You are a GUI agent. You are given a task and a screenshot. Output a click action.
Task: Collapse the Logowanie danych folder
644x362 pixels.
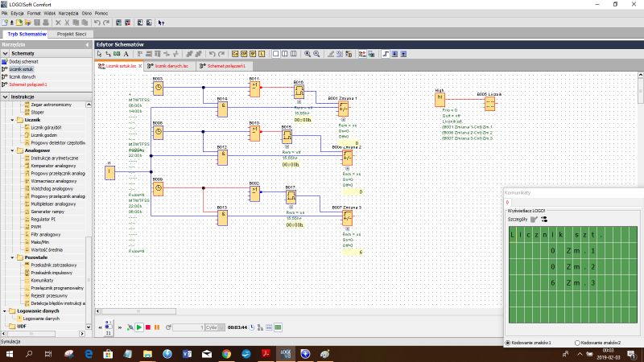point(5,311)
